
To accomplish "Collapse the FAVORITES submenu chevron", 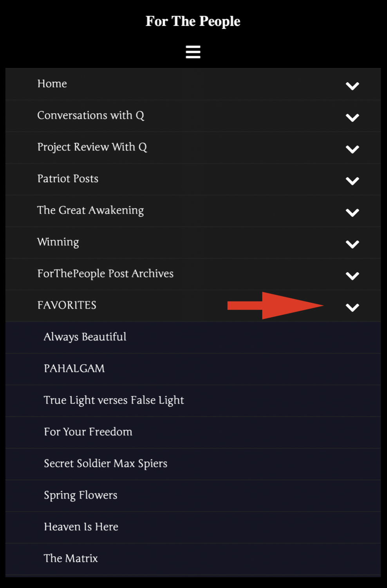I will point(352,307).
